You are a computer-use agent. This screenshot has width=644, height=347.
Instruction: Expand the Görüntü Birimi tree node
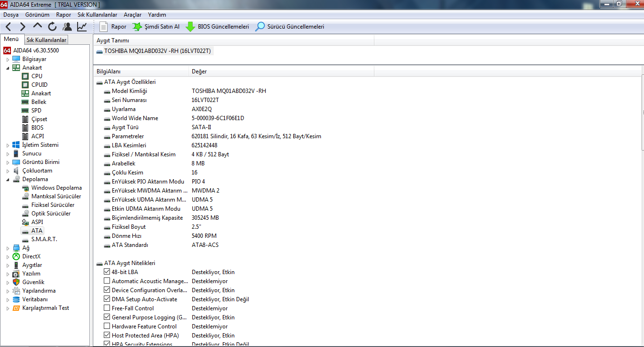coord(8,162)
